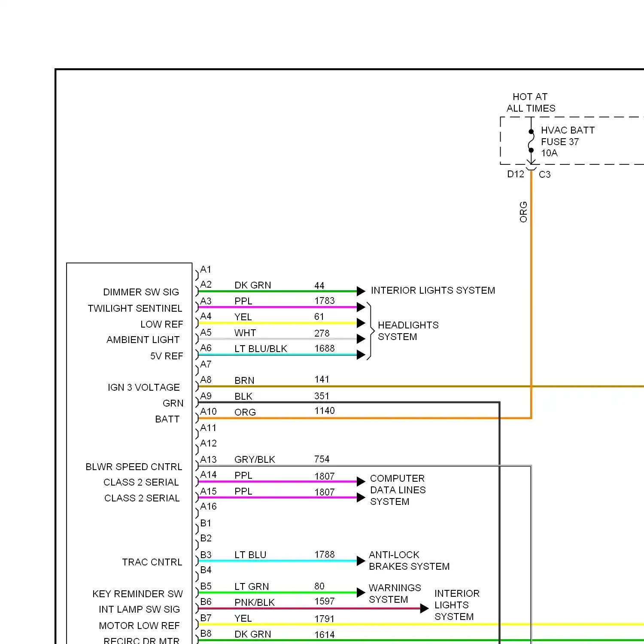Click circuit number 278
The image size is (644, 644).
click(322, 333)
